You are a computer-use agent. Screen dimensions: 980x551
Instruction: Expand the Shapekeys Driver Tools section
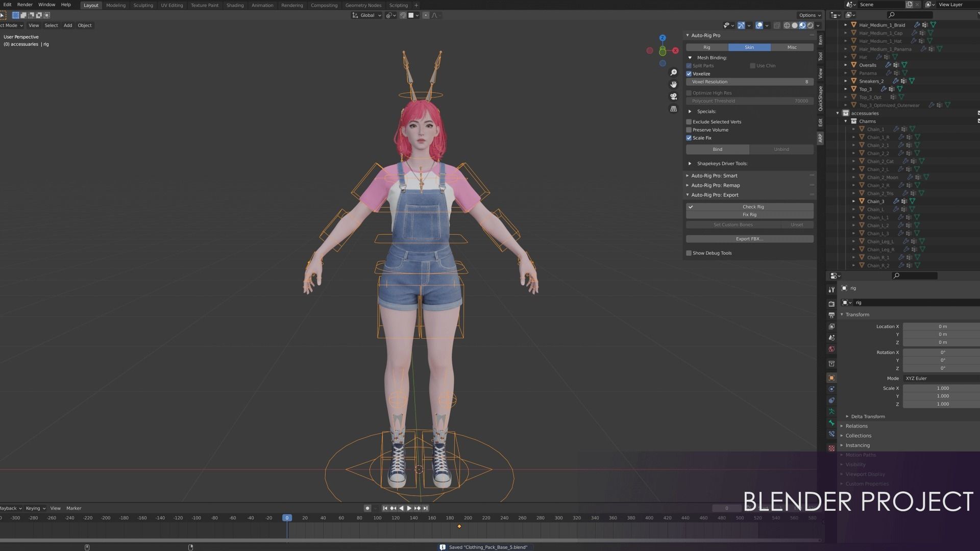[690, 164]
